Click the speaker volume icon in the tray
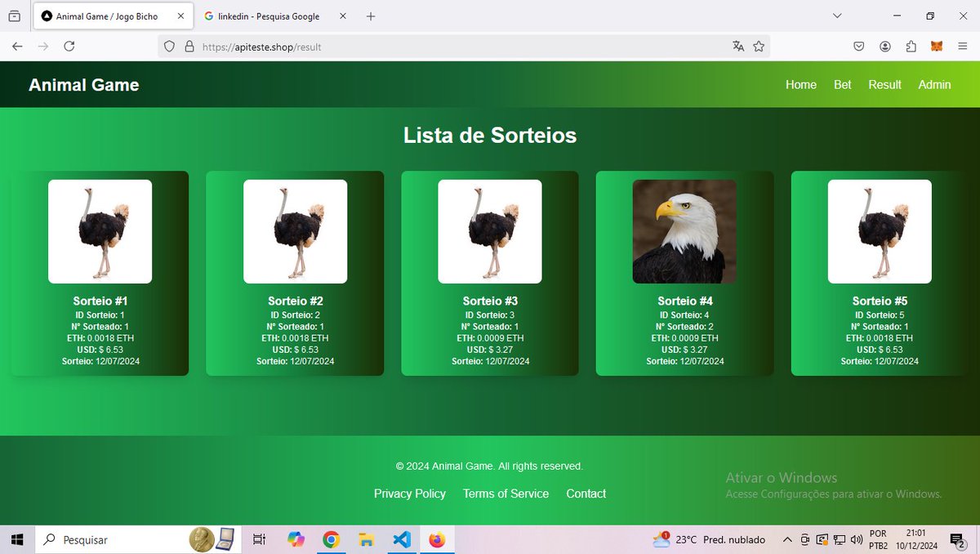Viewport: 980px width, 554px height. pyautogui.click(x=855, y=539)
